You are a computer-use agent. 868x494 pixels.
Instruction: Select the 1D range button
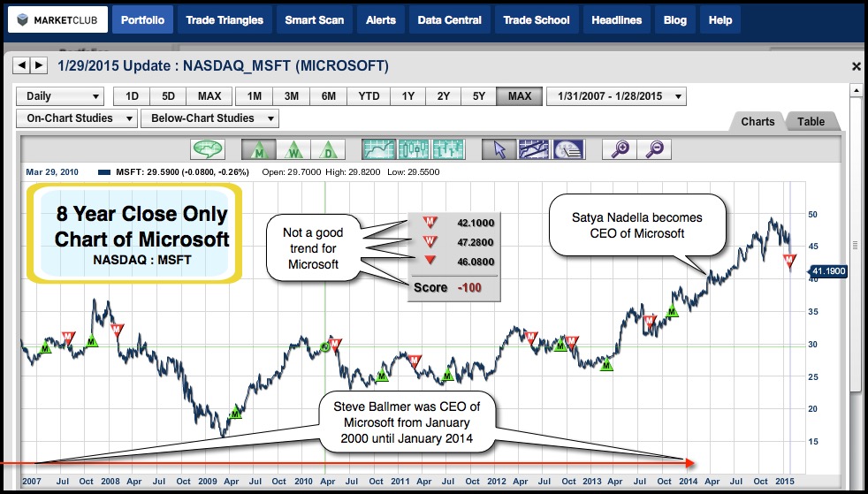132,96
